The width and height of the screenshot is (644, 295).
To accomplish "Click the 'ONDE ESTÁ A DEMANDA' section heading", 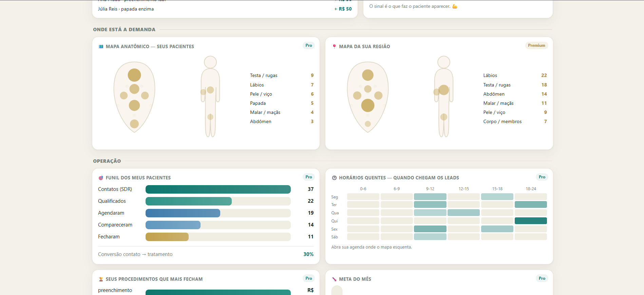I will pyautogui.click(x=124, y=29).
